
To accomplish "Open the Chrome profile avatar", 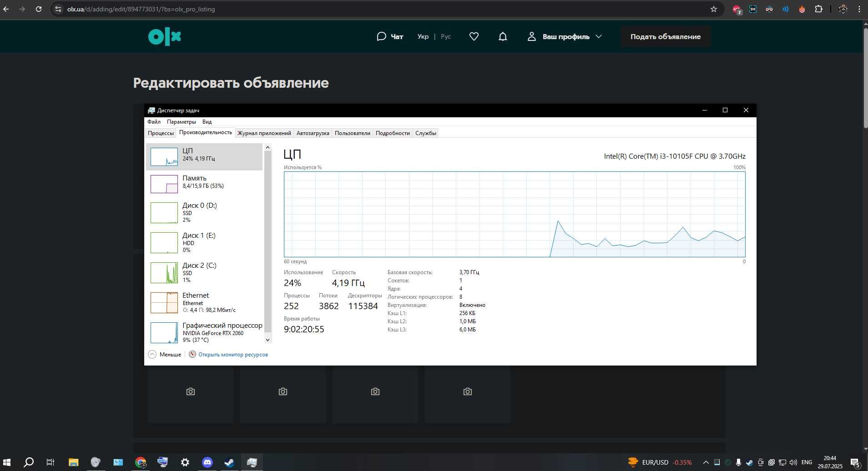I will (x=843, y=9).
